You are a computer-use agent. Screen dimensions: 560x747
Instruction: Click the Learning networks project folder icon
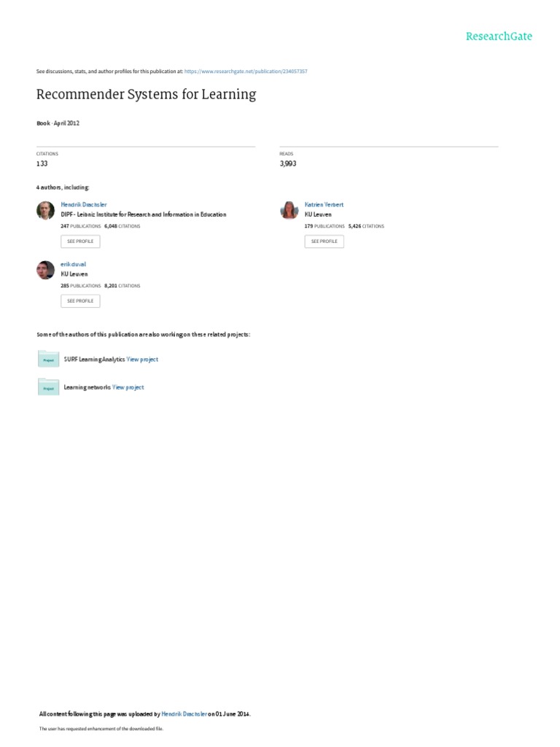49,387
